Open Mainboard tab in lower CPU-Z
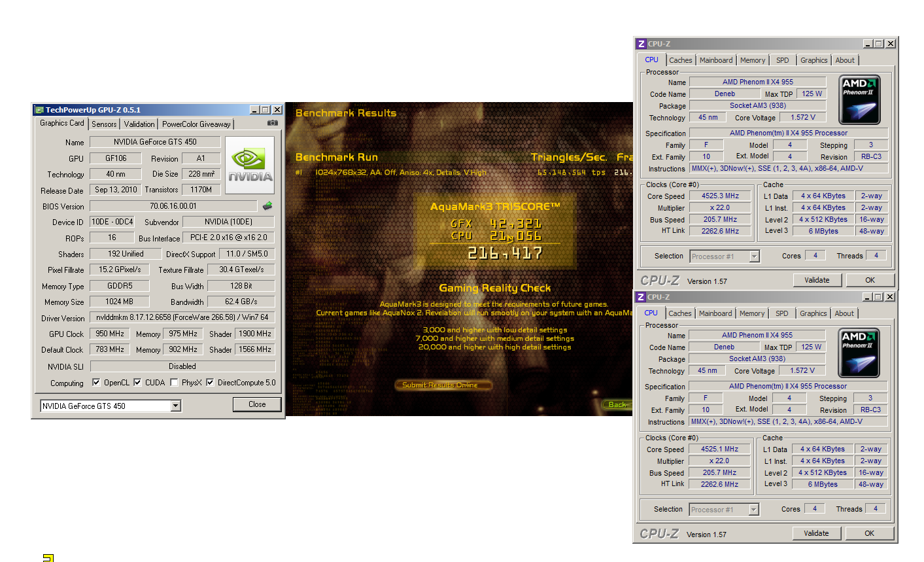924x562 pixels. coord(715,313)
